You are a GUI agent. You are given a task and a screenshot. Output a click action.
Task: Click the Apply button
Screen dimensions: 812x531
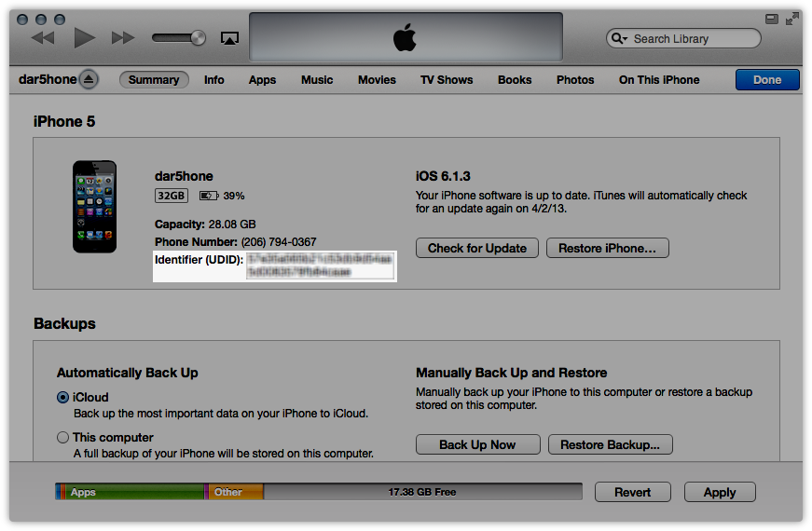[720, 492]
